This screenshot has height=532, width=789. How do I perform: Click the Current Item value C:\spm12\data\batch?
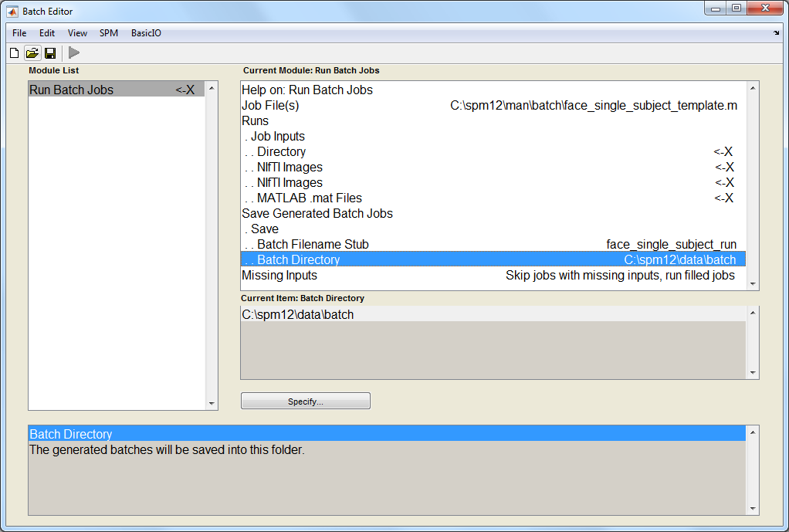pos(298,314)
